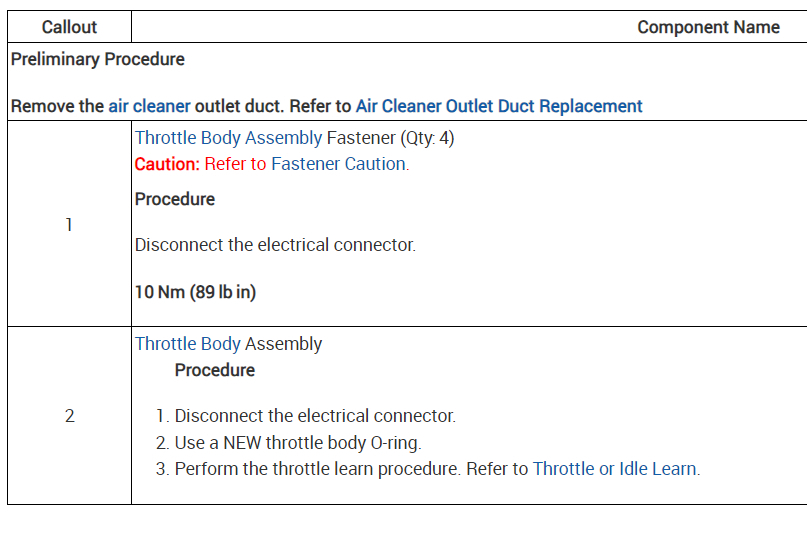Image resolution: width=807 pixels, height=534 pixels.
Task: Click callout number 1 cell
Action: [69, 225]
